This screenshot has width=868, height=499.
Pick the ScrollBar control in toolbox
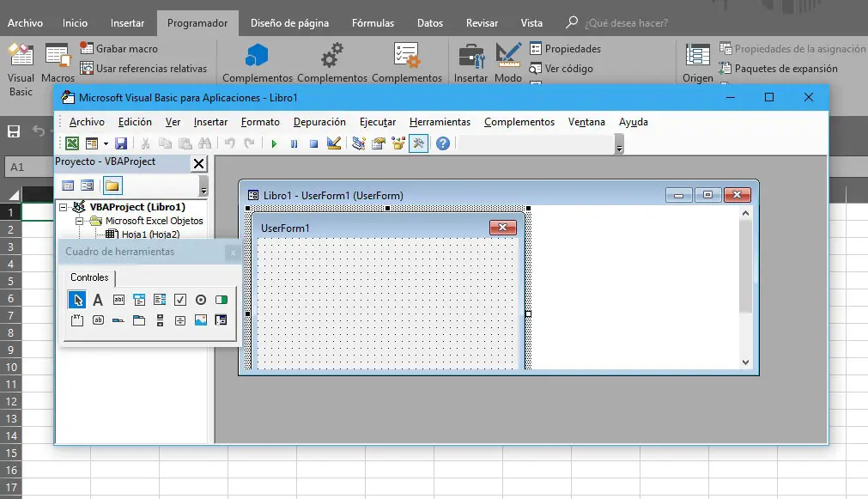pos(160,320)
